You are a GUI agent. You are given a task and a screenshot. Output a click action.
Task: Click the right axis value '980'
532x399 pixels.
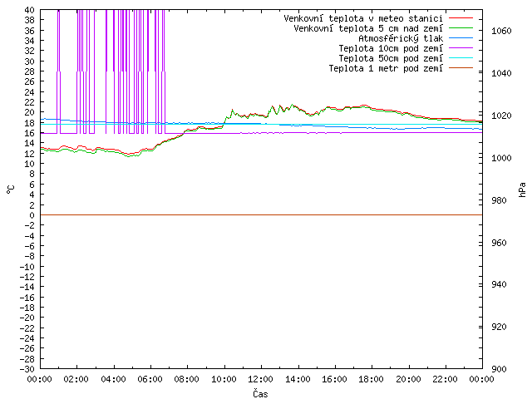[499, 200]
